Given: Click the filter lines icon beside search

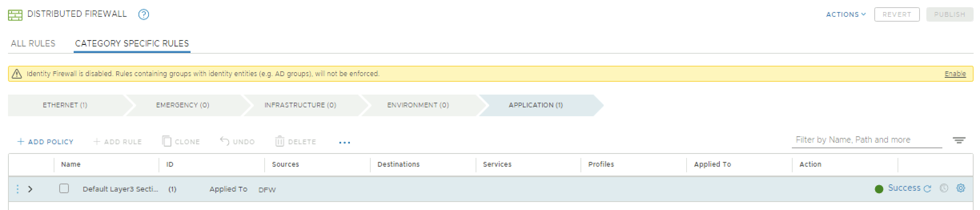Looking at the screenshot, I should pyautogui.click(x=959, y=140).
